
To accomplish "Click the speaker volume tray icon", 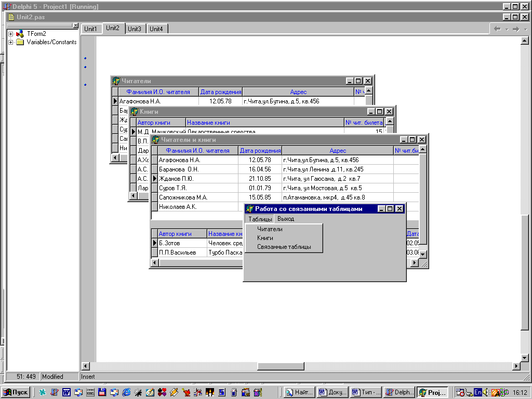I will pyautogui.click(x=485, y=392).
